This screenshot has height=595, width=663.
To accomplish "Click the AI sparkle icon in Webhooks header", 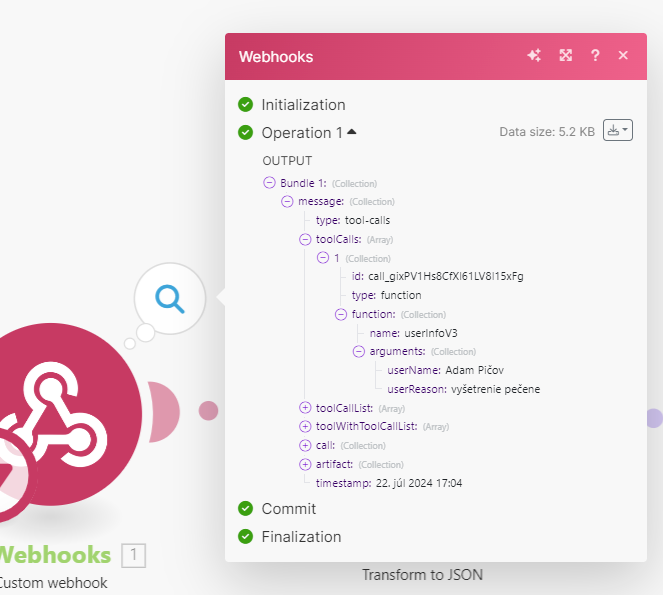I will click(x=534, y=55).
